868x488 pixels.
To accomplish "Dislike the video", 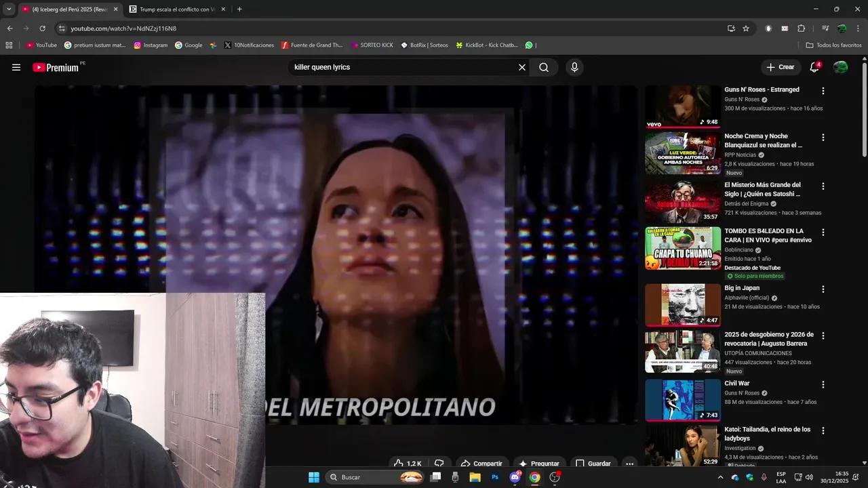I will point(439,464).
